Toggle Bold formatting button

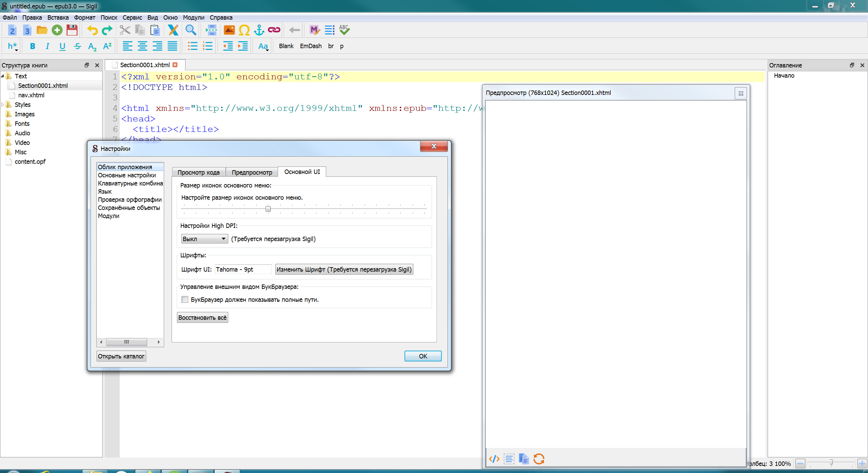(x=33, y=46)
